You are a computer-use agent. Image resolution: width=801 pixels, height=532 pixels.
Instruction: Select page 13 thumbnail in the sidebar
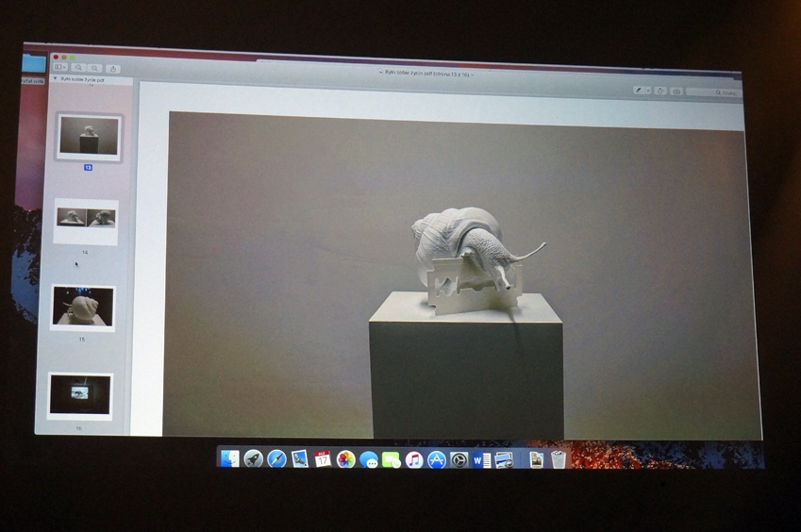click(x=89, y=137)
